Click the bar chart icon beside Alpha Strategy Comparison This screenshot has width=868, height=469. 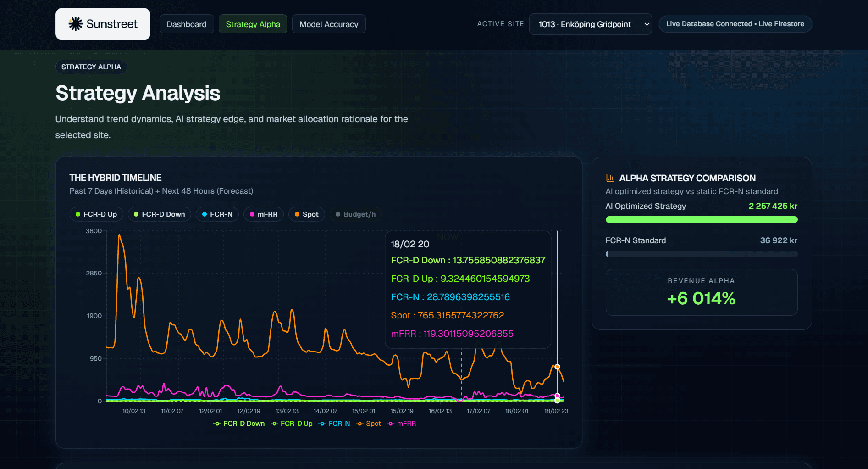pyautogui.click(x=610, y=178)
